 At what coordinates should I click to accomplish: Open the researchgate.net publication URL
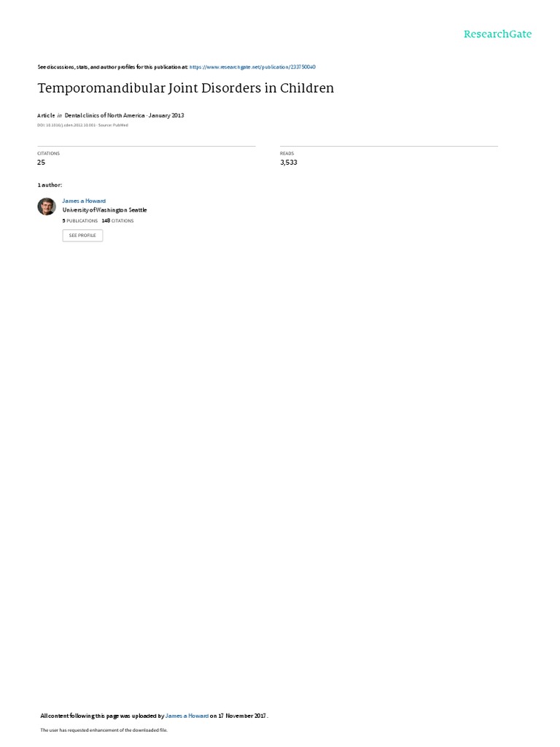(252, 67)
